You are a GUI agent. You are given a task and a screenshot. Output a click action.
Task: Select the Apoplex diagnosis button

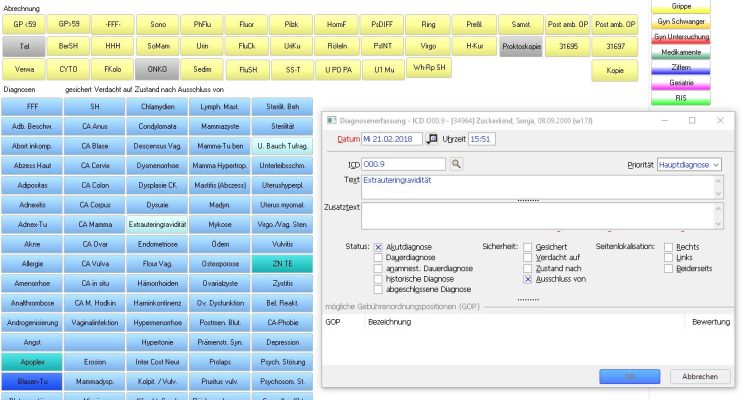pos(32,362)
